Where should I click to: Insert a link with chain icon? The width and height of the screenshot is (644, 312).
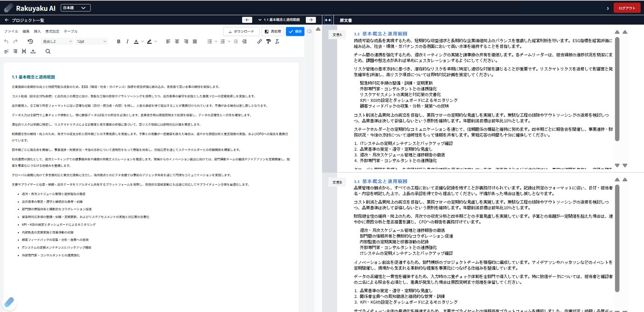pyautogui.click(x=259, y=41)
